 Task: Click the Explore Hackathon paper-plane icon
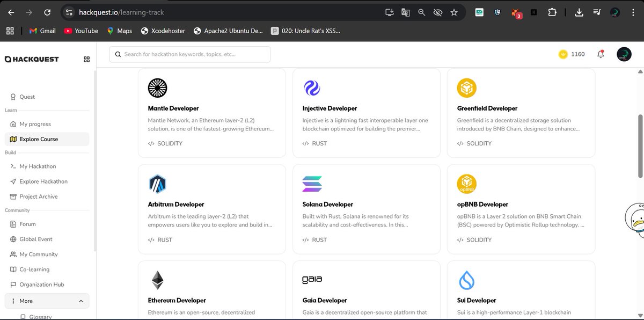(14, 181)
